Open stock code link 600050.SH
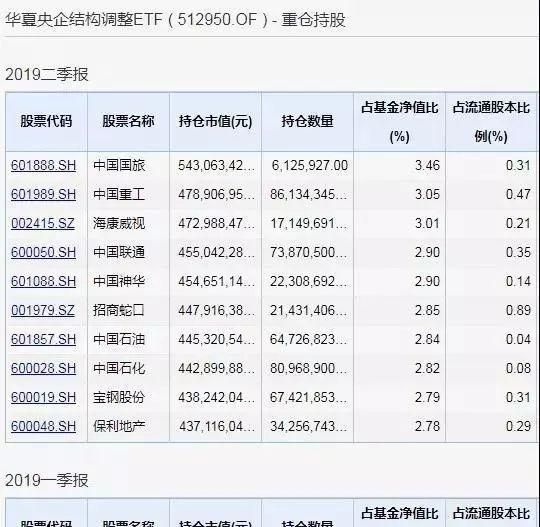 click(x=43, y=252)
